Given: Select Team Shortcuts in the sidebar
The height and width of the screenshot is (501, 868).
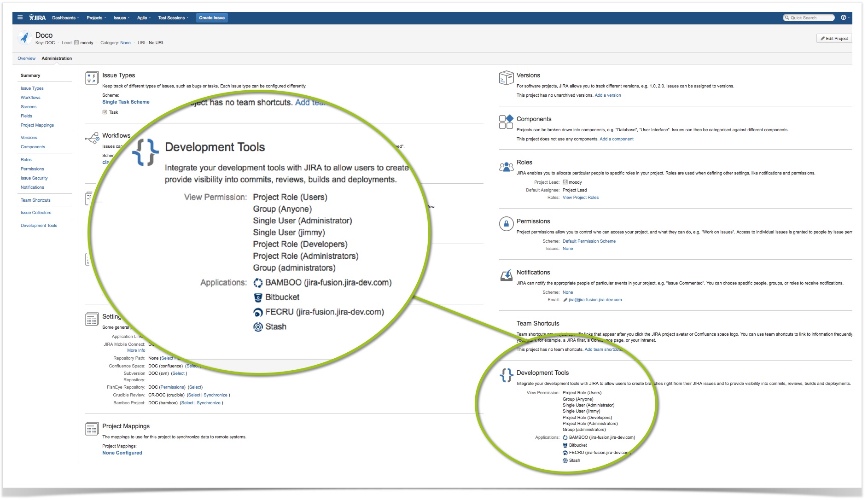Looking at the screenshot, I should pos(35,200).
